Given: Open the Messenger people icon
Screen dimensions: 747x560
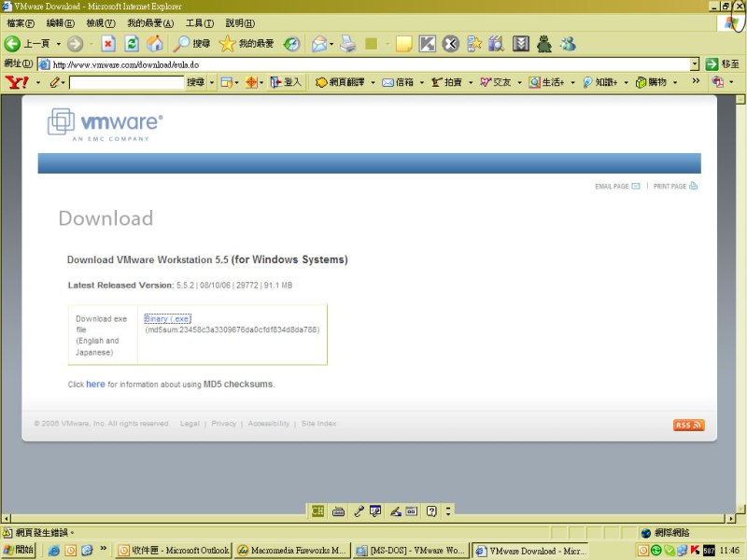Looking at the screenshot, I should [x=568, y=44].
